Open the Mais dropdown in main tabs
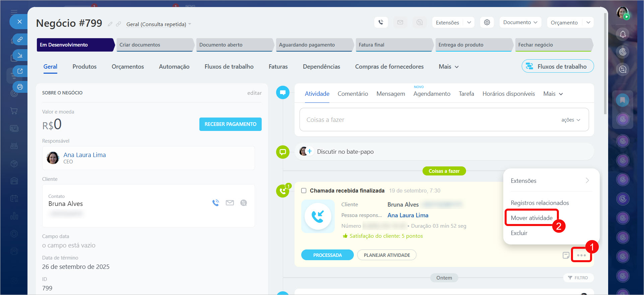The image size is (644, 295). pyautogui.click(x=448, y=67)
